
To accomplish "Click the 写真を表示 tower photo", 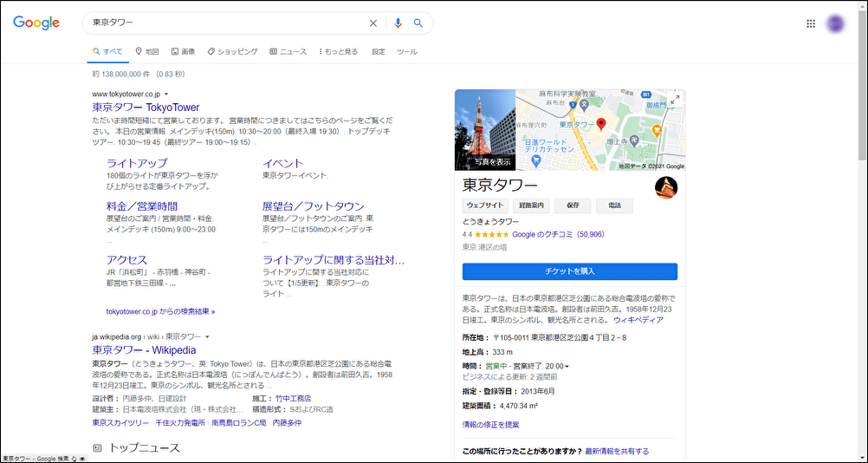I will point(485,129).
